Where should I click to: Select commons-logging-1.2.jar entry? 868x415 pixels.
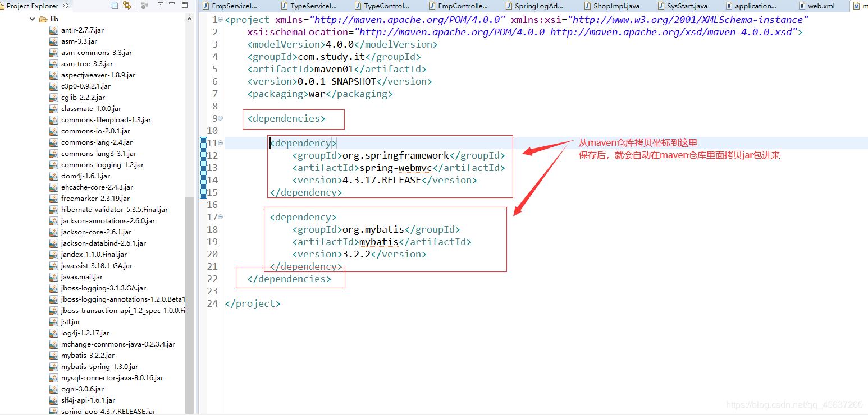102,165
